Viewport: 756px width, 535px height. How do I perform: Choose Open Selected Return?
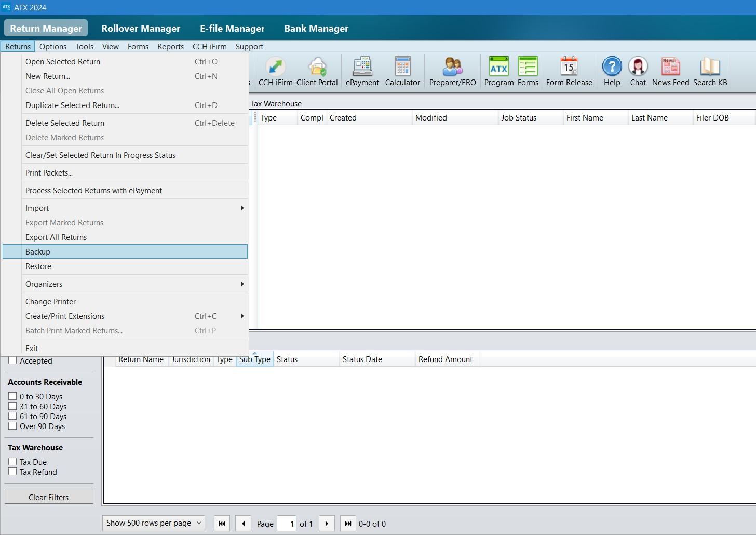pyautogui.click(x=125, y=61)
